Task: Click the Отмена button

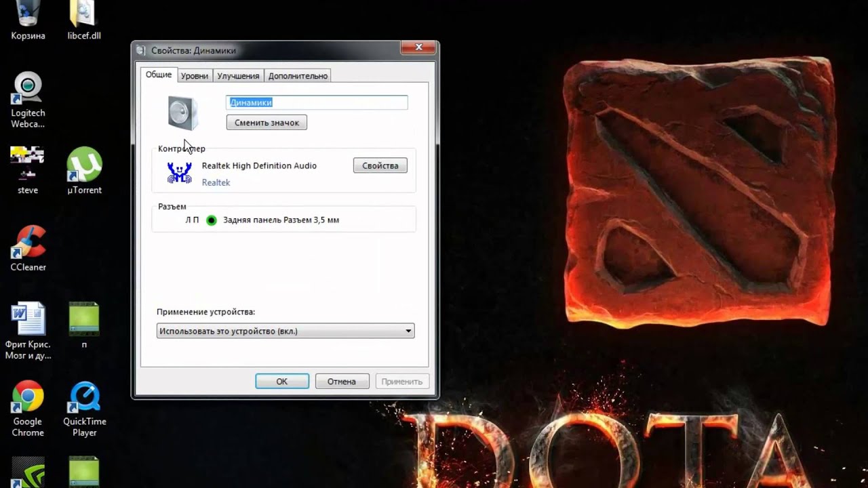Action: point(342,382)
